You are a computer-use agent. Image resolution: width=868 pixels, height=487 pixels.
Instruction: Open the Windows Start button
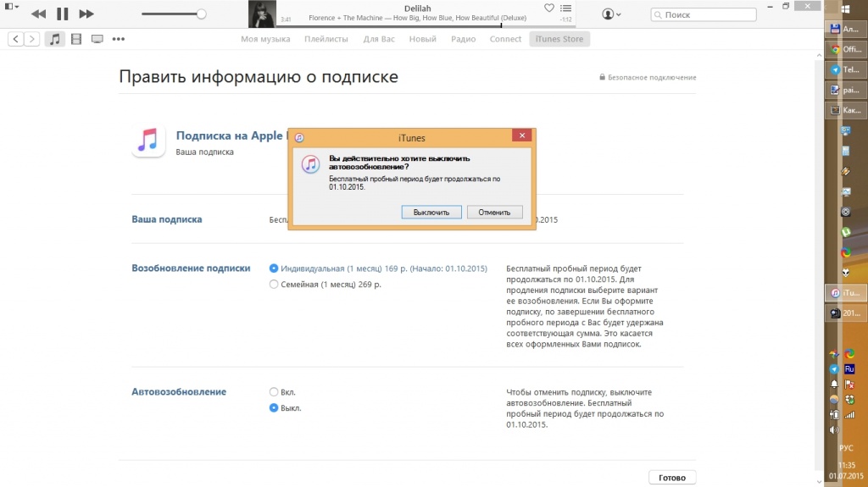click(x=845, y=8)
